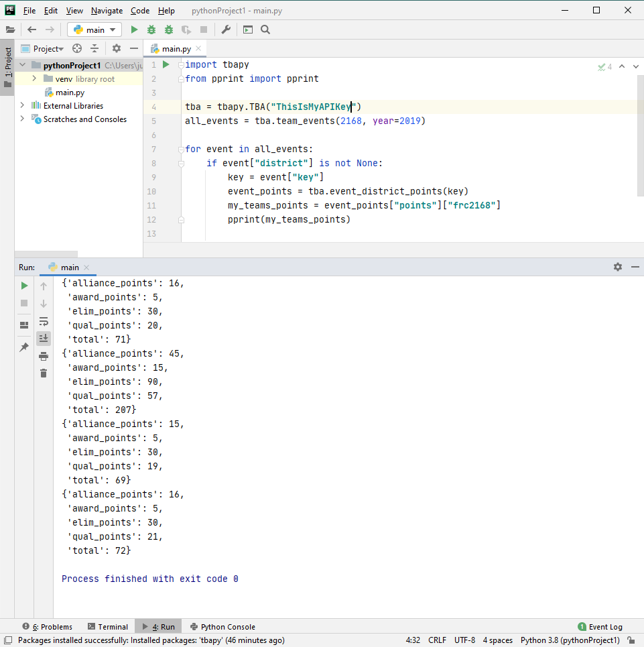Click the stop square in the top toolbar

[204, 30]
